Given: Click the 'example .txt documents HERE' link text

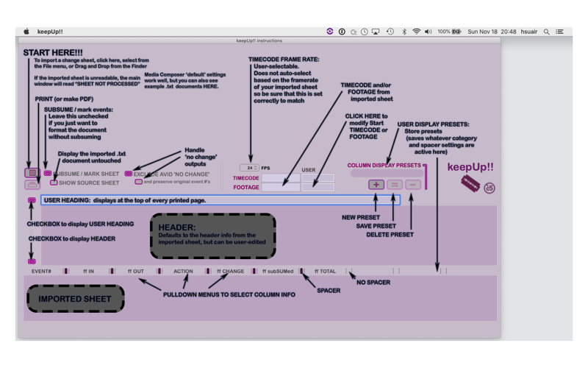Looking at the screenshot, I should coord(181,86).
